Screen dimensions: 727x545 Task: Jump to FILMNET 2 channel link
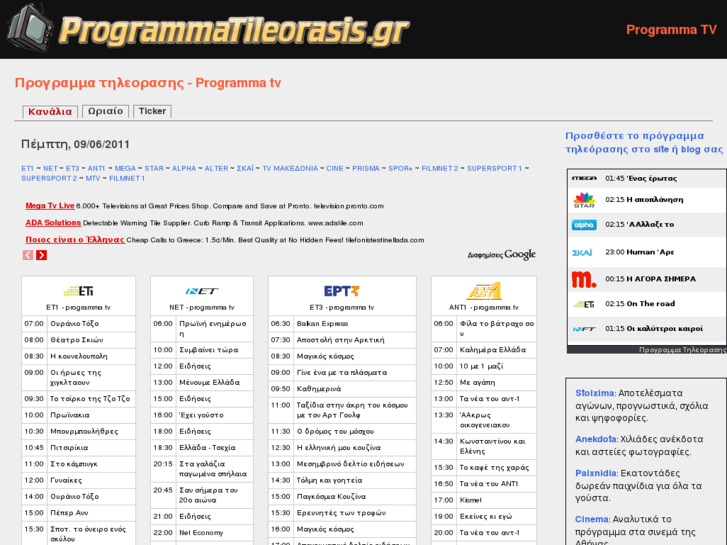pos(440,168)
